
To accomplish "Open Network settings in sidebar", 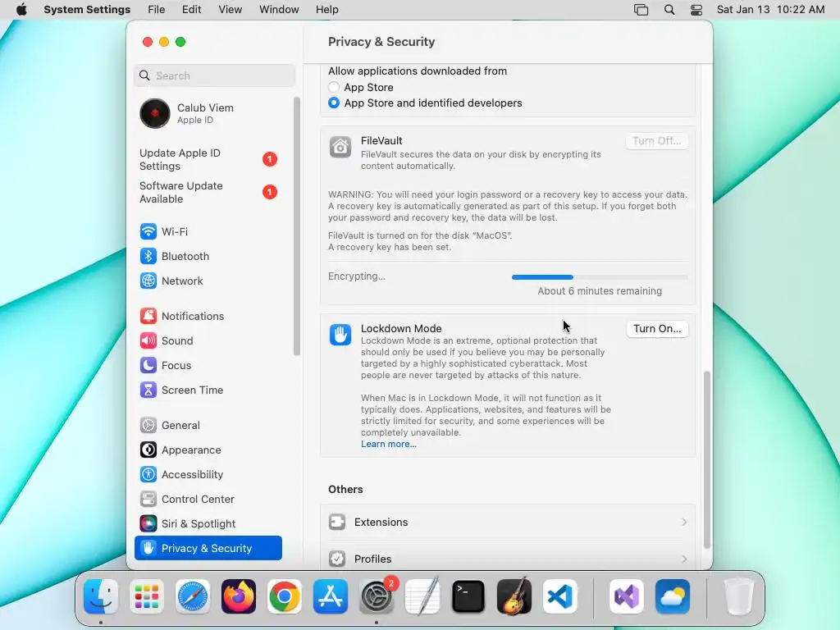I will coord(208,281).
